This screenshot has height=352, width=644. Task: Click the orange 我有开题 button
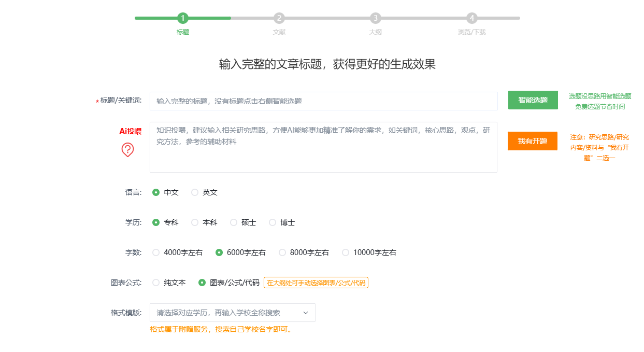click(x=533, y=140)
